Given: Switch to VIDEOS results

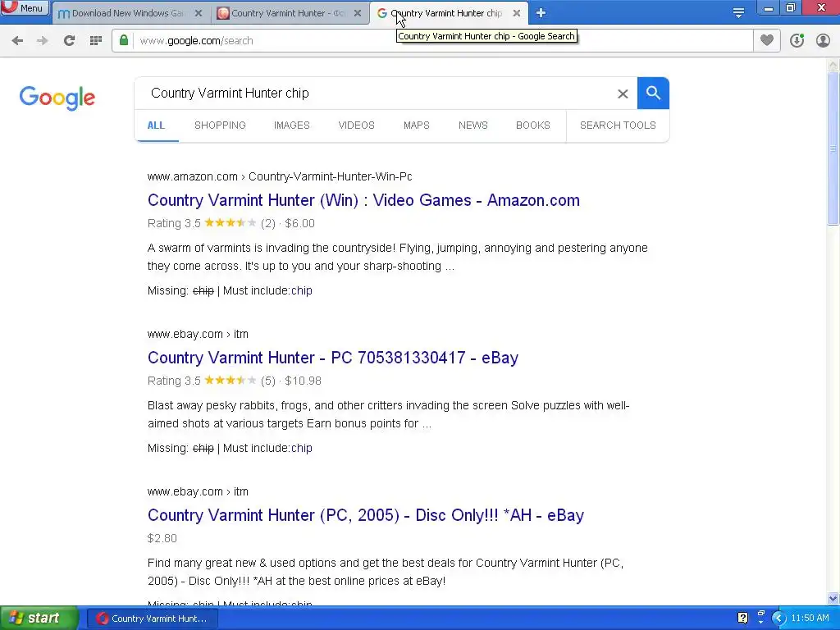Looking at the screenshot, I should pos(356,126).
